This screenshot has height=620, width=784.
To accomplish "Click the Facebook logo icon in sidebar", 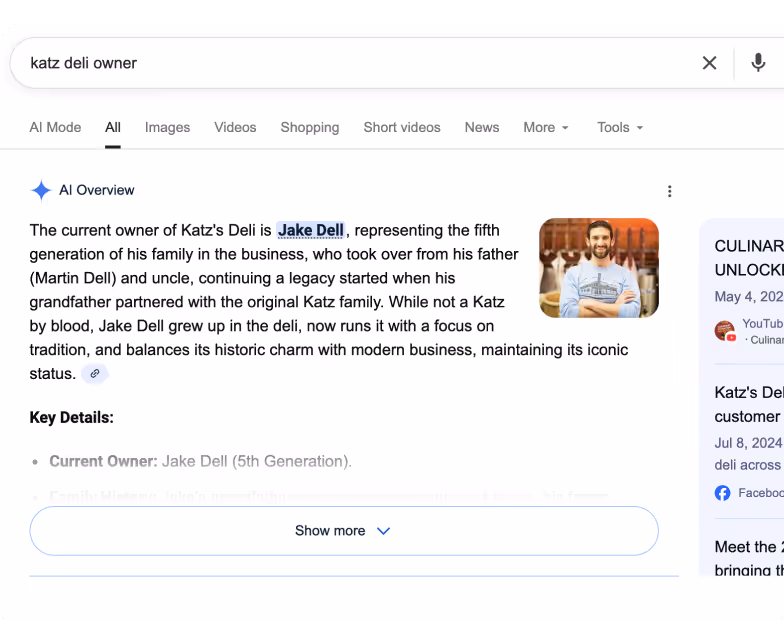I will (x=722, y=493).
